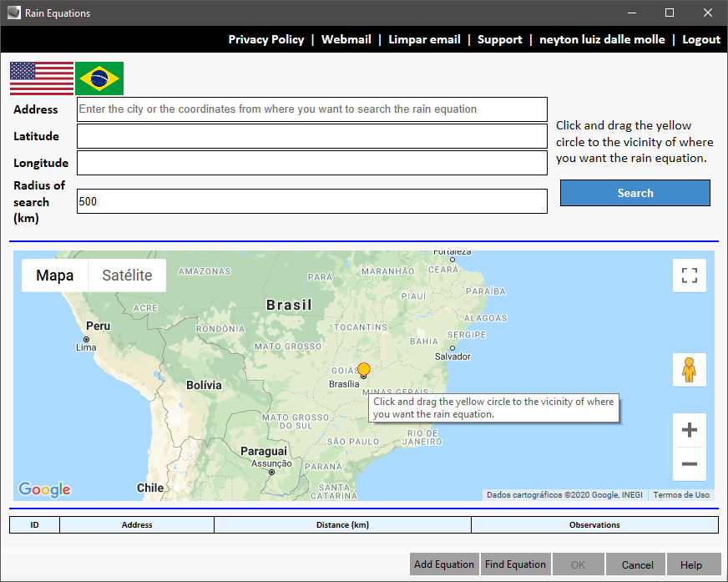728x582 pixels.
Task: Click the Rain Equations window icon
Action: [x=14, y=13]
